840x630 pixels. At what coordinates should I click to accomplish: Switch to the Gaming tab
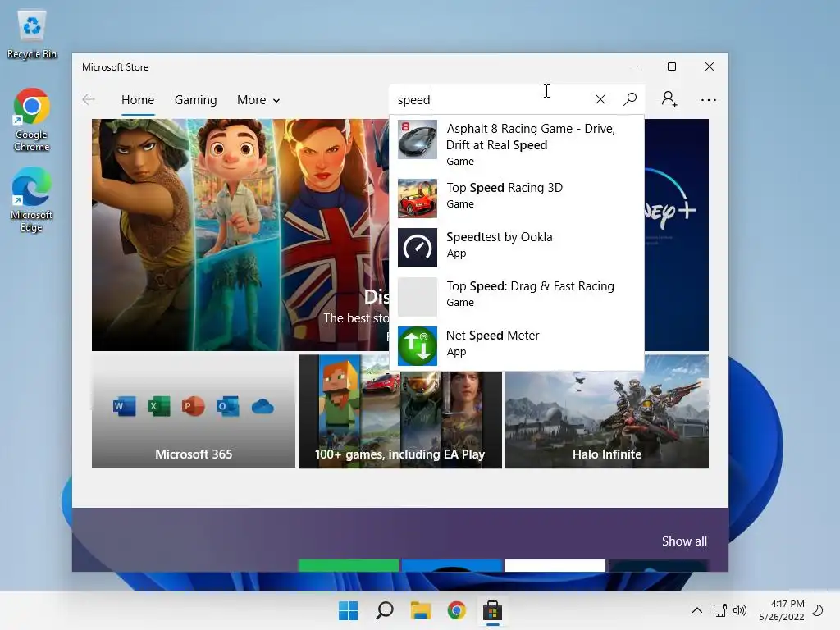195,100
